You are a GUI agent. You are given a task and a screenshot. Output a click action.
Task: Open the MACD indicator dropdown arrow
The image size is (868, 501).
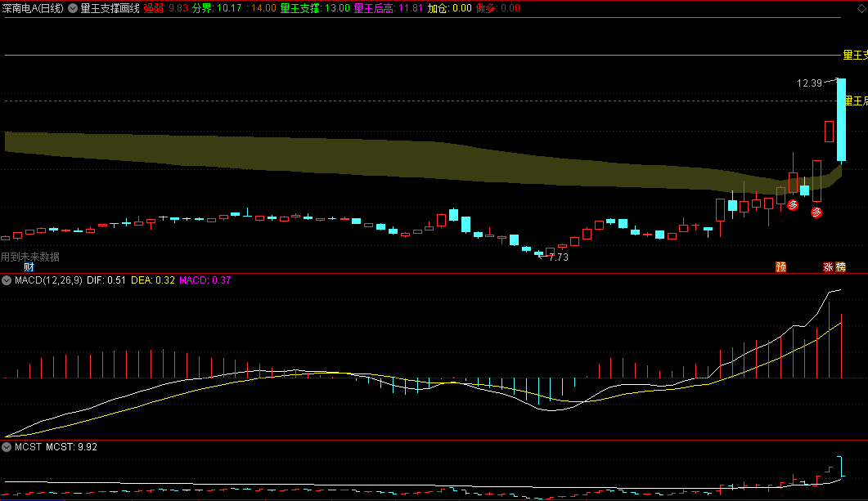pyautogui.click(x=7, y=280)
